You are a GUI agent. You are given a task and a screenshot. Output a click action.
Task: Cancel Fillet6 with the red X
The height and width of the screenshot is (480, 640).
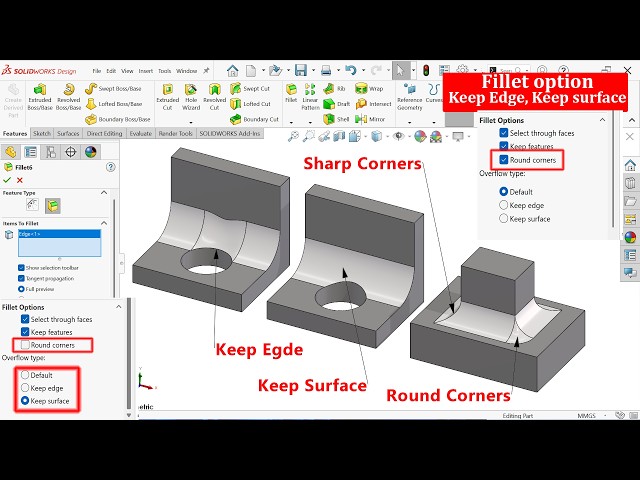coord(20,180)
